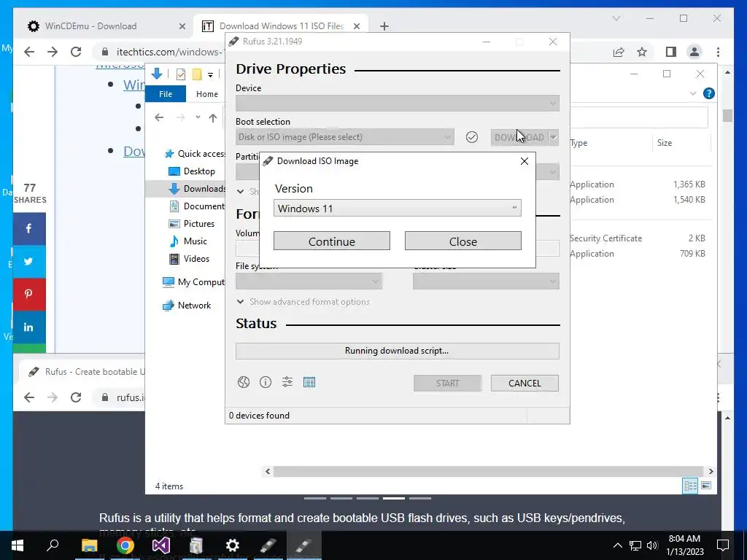
Task: Click Chrome share page icon
Action: [x=619, y=52]
